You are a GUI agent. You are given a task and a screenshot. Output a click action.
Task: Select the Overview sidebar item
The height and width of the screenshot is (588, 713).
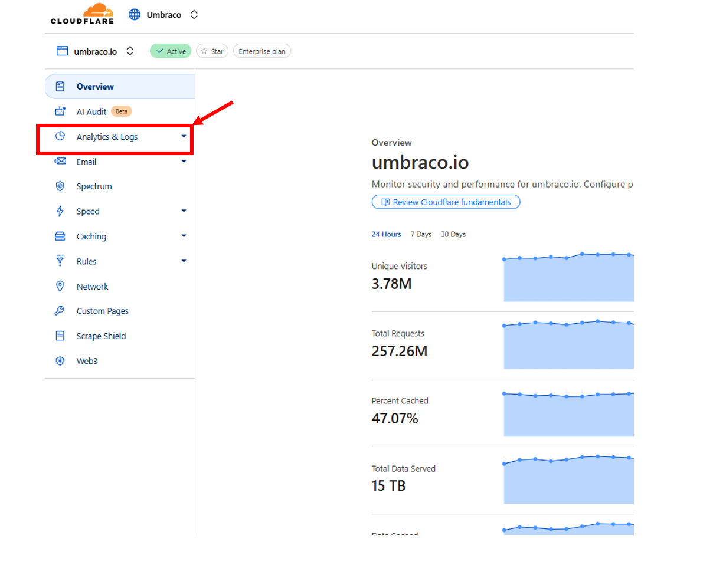(x=95, y=87)
